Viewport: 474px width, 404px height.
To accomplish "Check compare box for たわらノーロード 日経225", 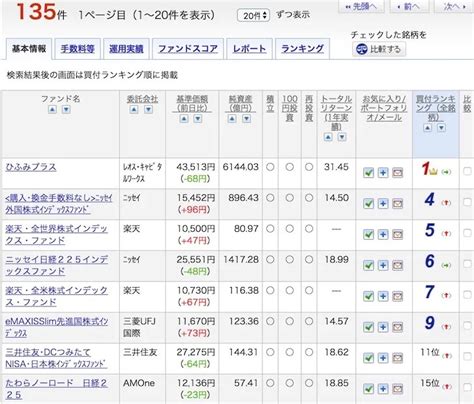I will [467, 387].
